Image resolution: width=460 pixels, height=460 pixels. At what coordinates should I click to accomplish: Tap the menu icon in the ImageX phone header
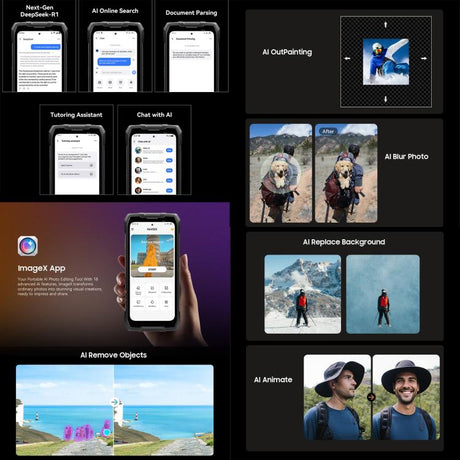tap(133, 229)
